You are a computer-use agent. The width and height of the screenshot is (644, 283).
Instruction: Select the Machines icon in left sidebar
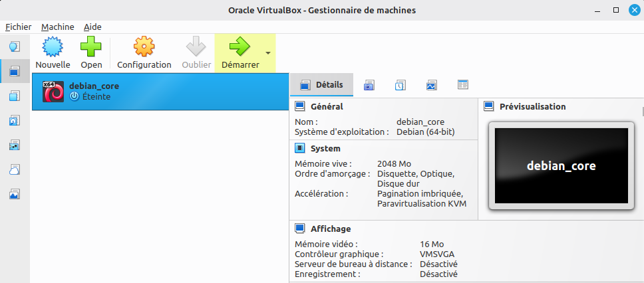tap(15, 71)
